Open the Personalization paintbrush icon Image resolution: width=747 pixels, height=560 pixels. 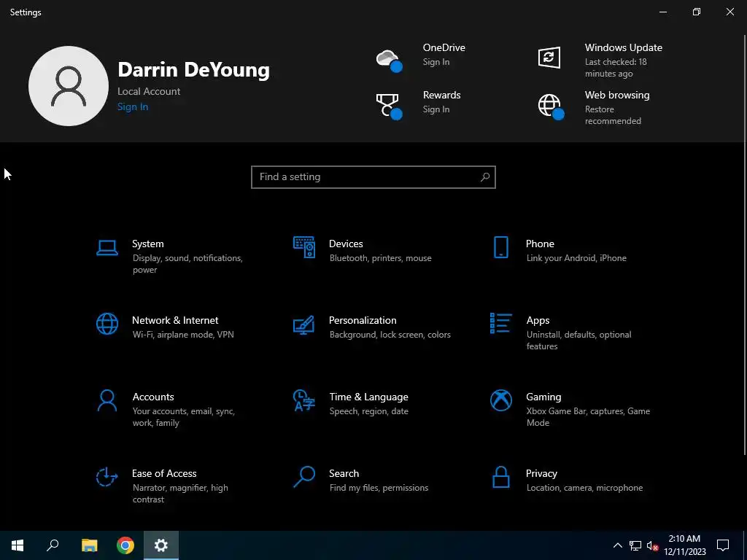(304, 324)
